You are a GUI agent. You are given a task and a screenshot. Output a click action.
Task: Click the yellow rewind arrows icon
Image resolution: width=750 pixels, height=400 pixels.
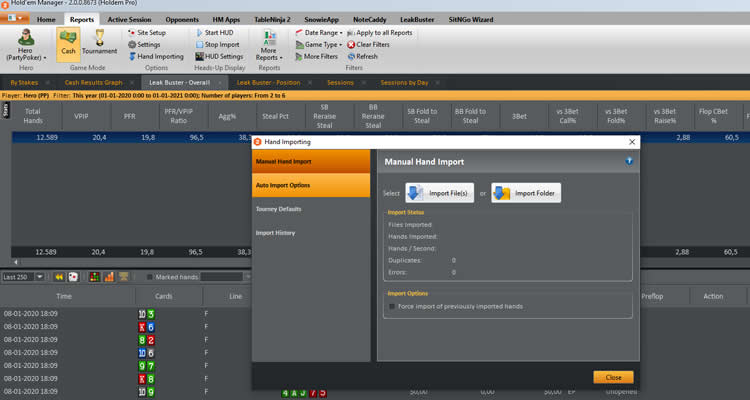(x=59, y=277)
